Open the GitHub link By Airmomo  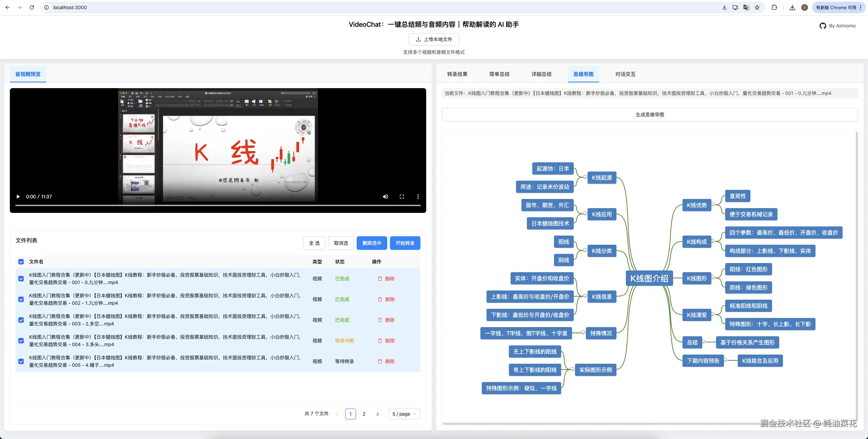837,26
